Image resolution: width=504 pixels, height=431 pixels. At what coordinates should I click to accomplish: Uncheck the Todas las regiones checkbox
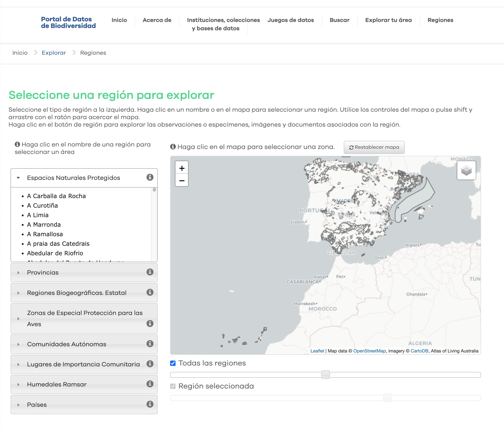[x=173, y=363]
